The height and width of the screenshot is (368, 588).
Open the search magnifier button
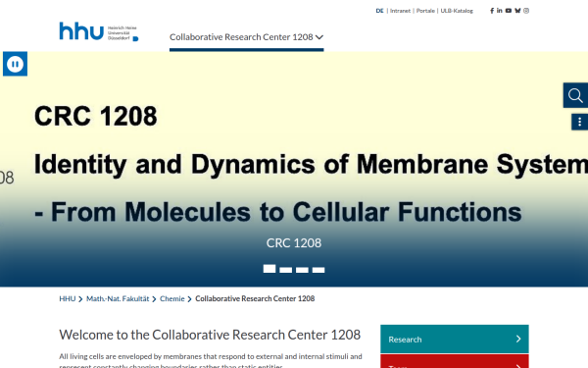click(x=575, y=95)
